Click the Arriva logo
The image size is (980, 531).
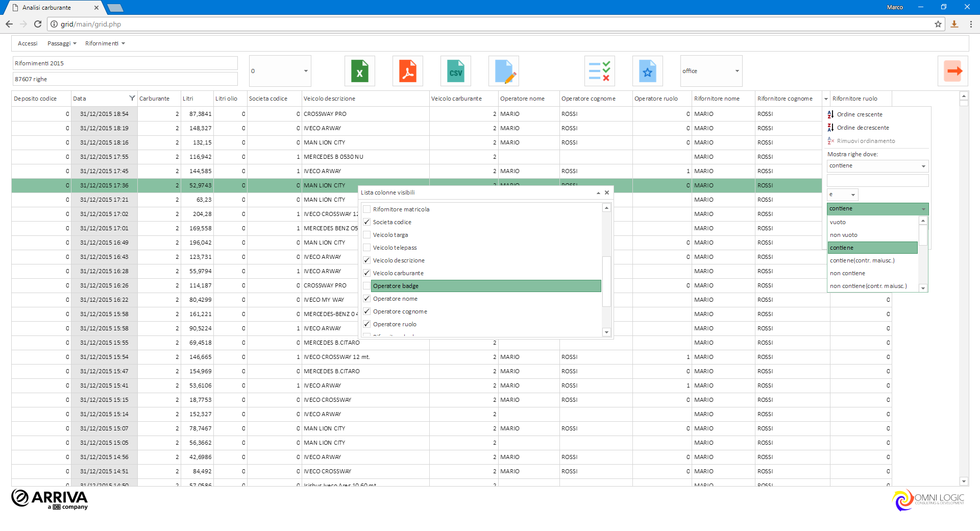50,499
